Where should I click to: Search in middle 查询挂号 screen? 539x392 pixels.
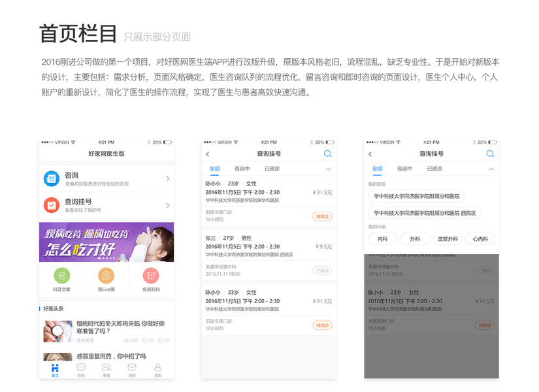[327, 154]
